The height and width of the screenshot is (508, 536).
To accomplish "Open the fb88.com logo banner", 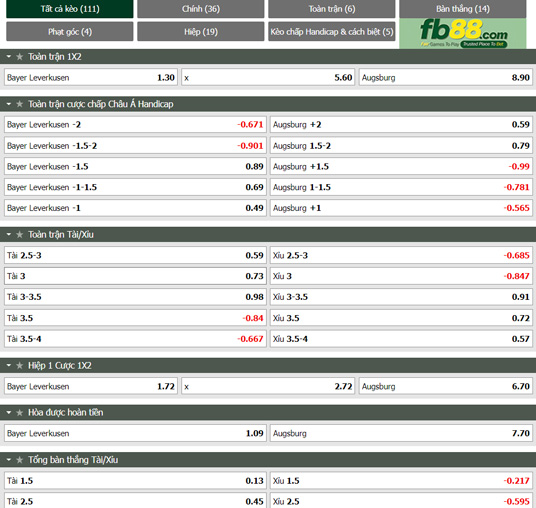I will tap(463, 33).
